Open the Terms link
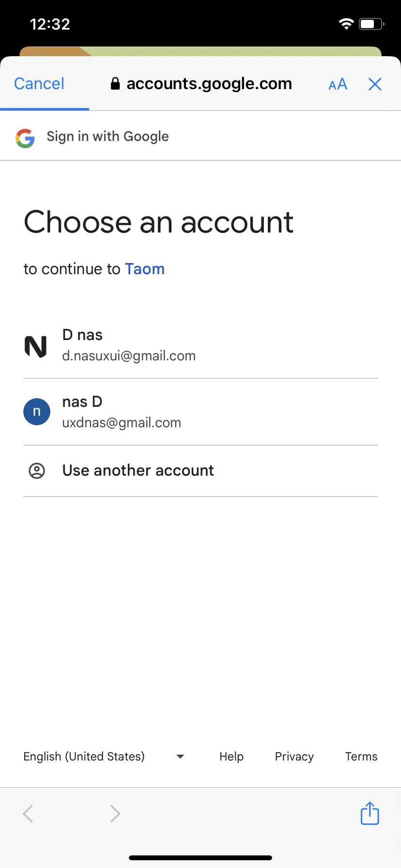This screenshot has height=868, width=401. coord(361,757)
